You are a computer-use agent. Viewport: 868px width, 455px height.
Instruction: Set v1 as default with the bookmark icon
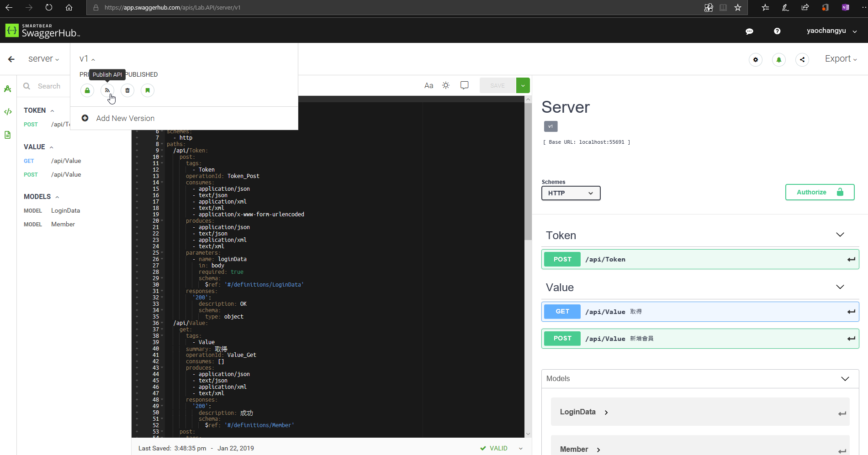147,90
